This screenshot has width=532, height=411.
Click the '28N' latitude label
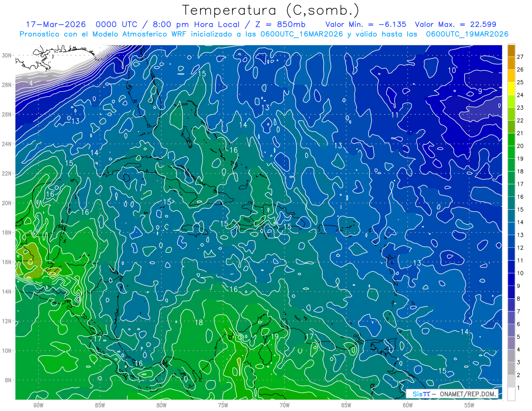(x=7, y=85)
